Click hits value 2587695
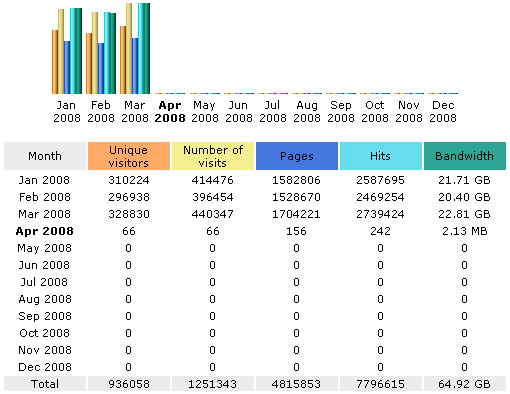Viewport: 510px width, 394px height. (380, 180)
